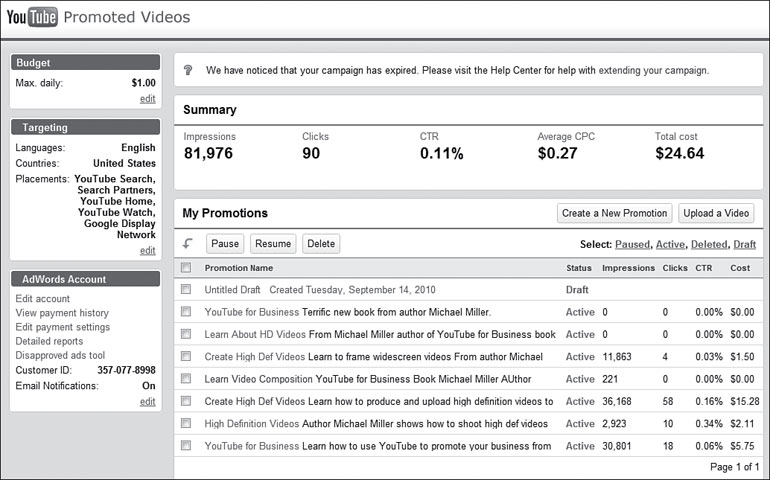Tick the Learn Video Composition checkbox
The width and height of the screenshot is (770, 480).
tap(186, 378)
